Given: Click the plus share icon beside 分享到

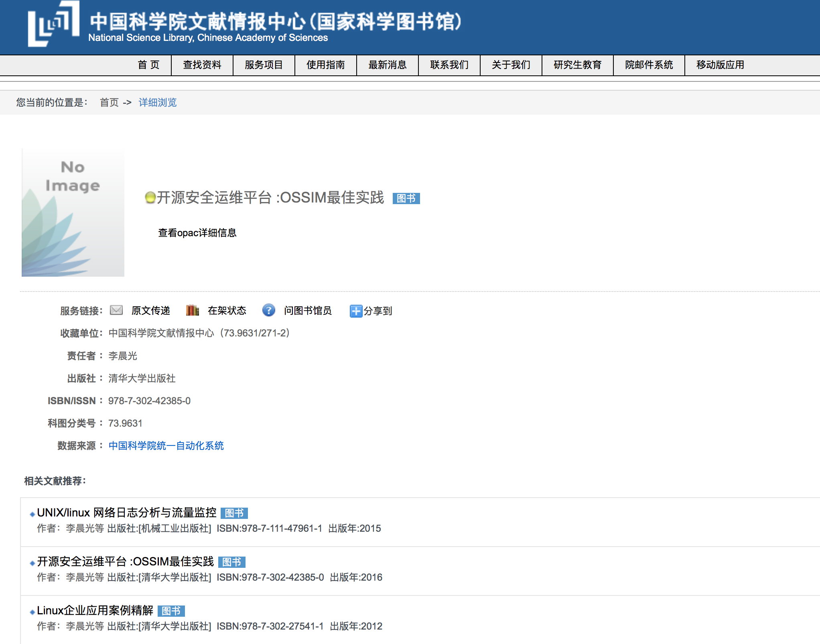Looking at the screenshot, I should (x=356, y=311).
